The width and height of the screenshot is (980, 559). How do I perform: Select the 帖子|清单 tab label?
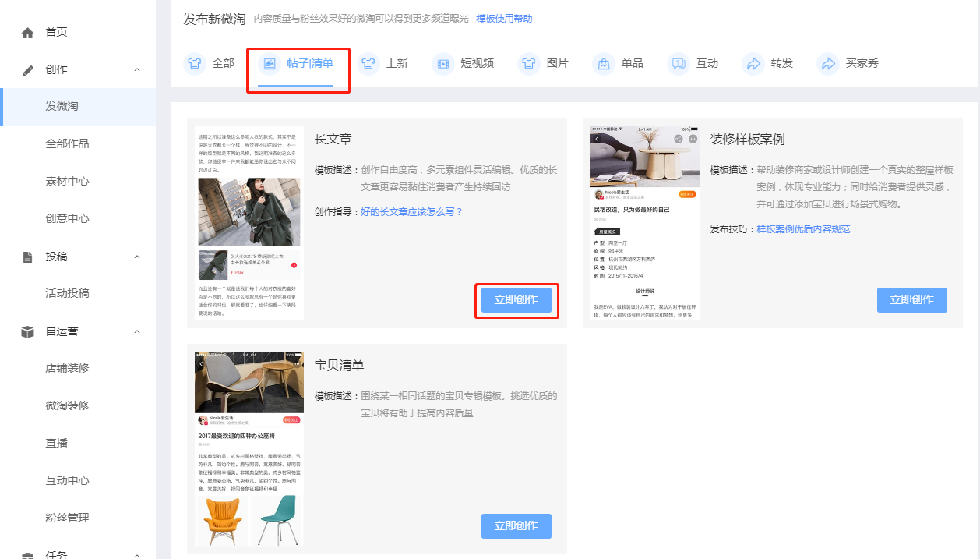tap(310, 64)
